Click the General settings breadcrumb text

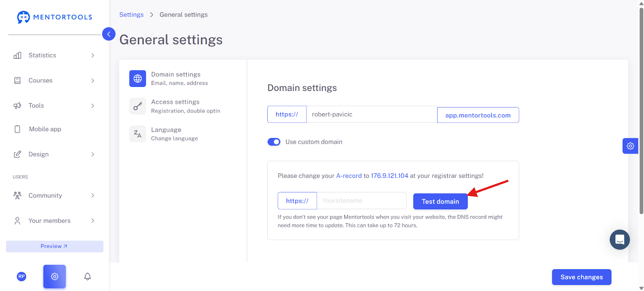click(184, 14)
